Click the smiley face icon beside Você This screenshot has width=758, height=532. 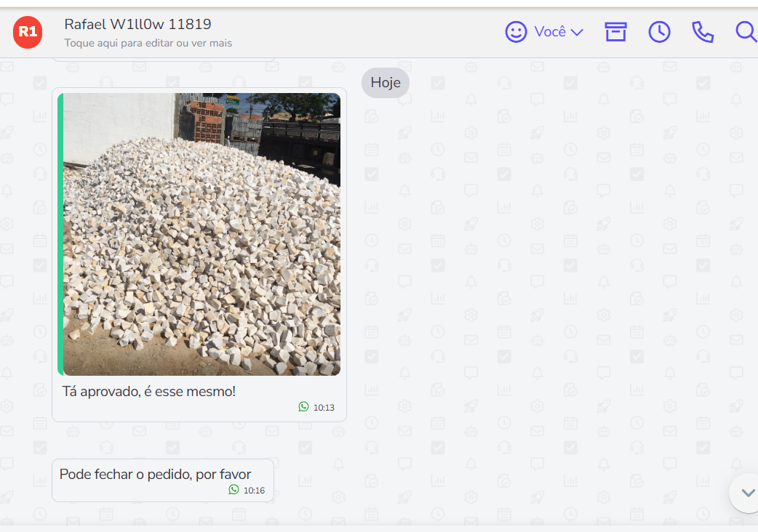pos(516,32)
